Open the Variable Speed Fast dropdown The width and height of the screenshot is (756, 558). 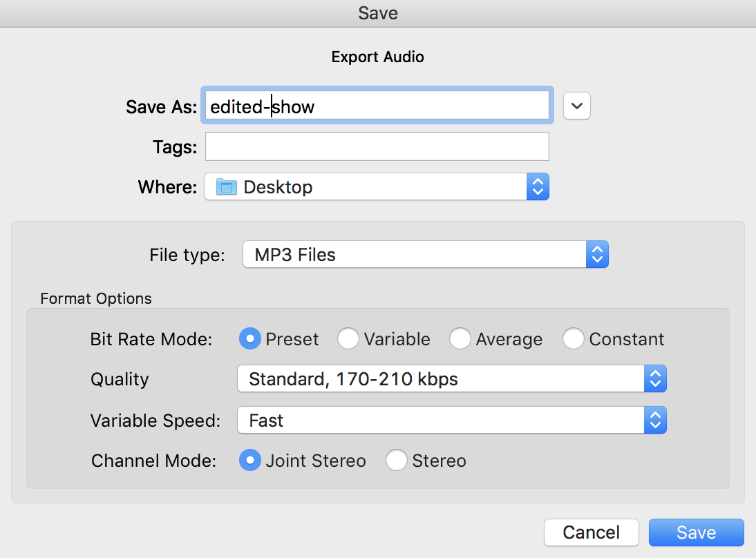pyautogui.click(x=441, y=421)
